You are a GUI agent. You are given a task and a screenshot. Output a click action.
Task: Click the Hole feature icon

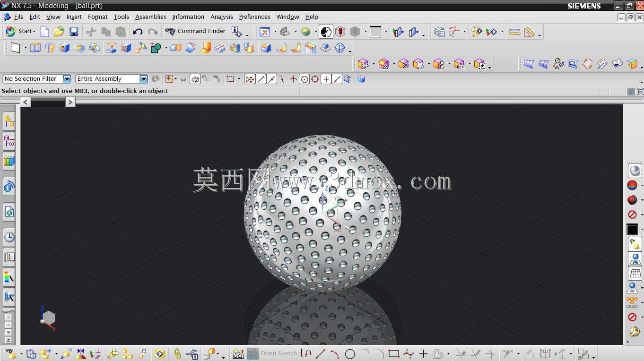tap(65, 48)
